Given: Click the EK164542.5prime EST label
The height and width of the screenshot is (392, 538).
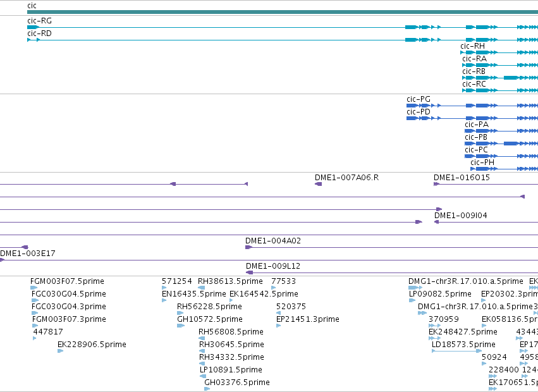Looking at the screenshot, I should 264,294.
